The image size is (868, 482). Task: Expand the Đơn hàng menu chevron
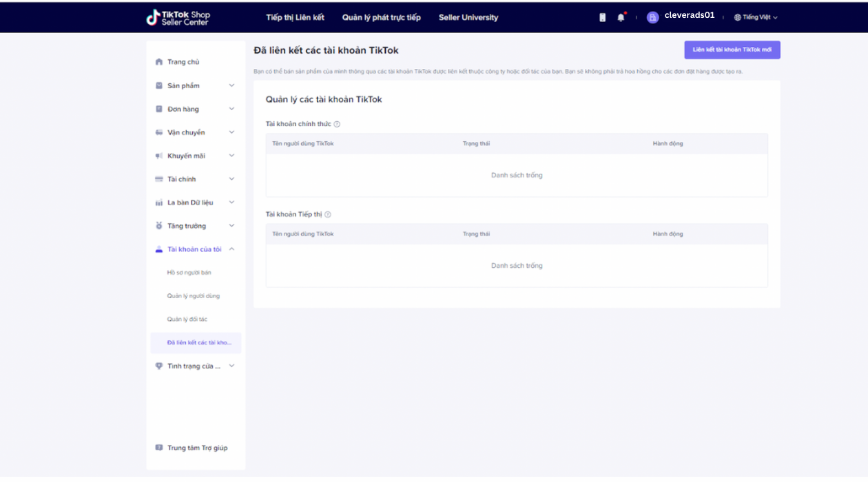coord(231,109)
